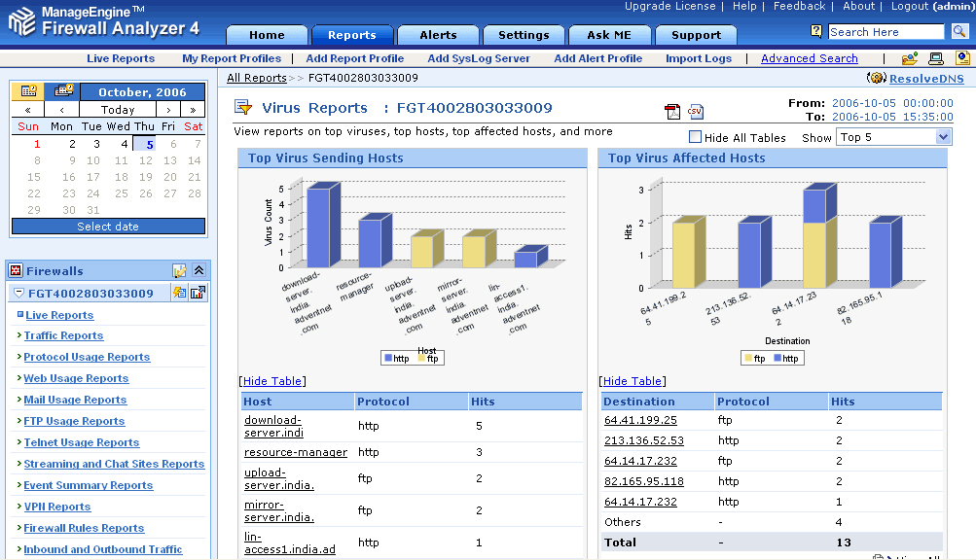The width and height of the screenshot is (976, 560).
Task: Select the multi-day calendar range icon
Action: click(x=63, y=90)
